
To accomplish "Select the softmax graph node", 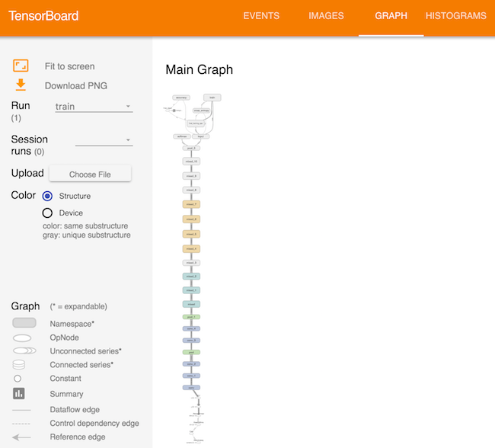I will coord(182,136).
